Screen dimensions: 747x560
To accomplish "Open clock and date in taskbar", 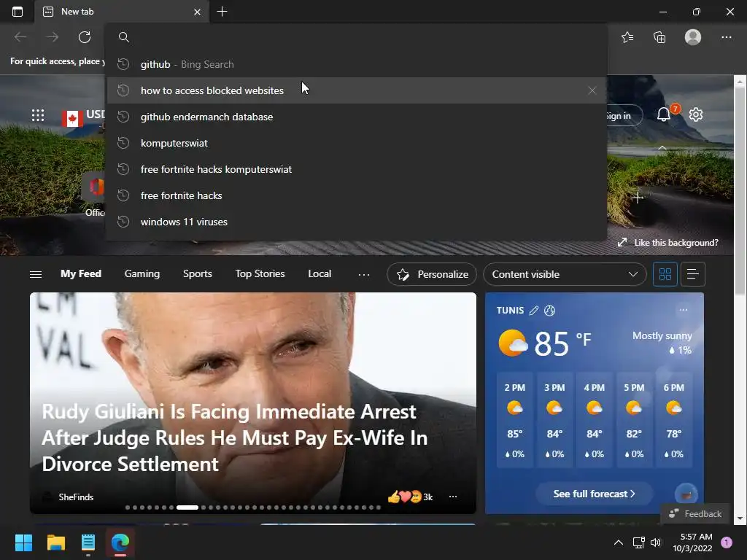I will click(x=692, y=542).
